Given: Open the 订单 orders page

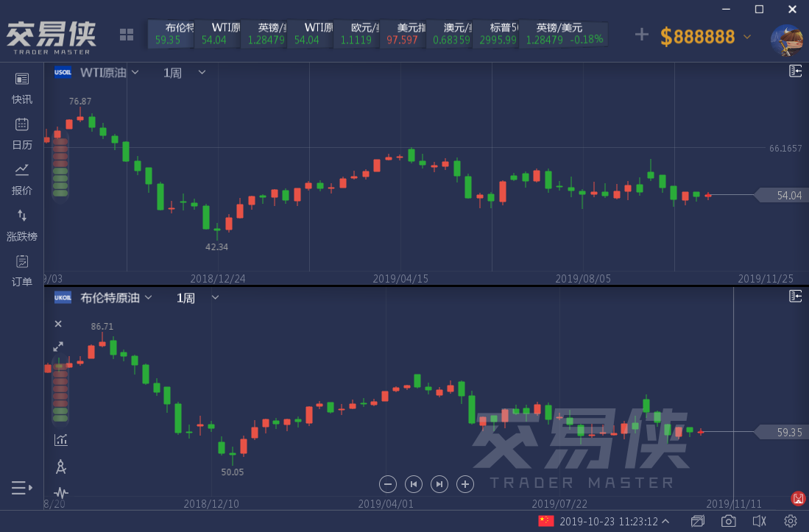Looking at the screenshot, I should click(22, 270).
